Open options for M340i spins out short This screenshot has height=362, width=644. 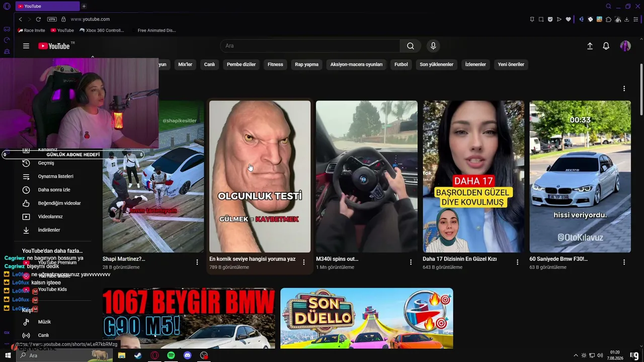[411, 262]
